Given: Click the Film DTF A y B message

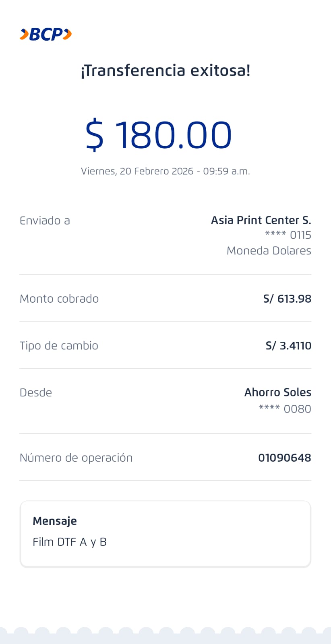Looking at the screenshot, I should coord(70,542).
